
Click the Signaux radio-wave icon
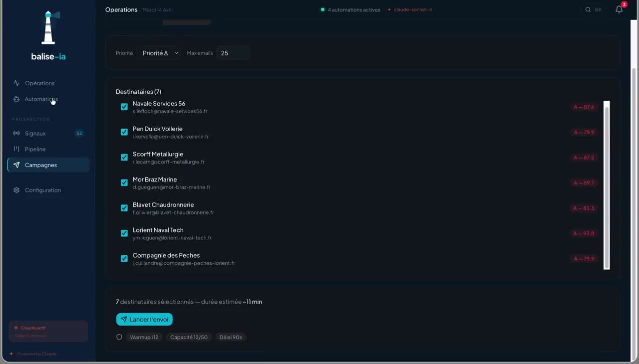tap(16, 134)
